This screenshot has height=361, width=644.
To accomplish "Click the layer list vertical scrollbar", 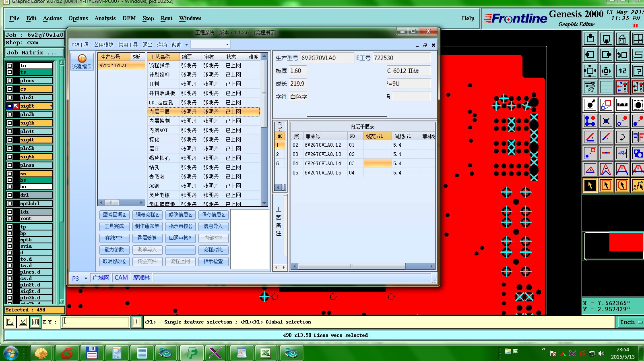I will (62, 181).
